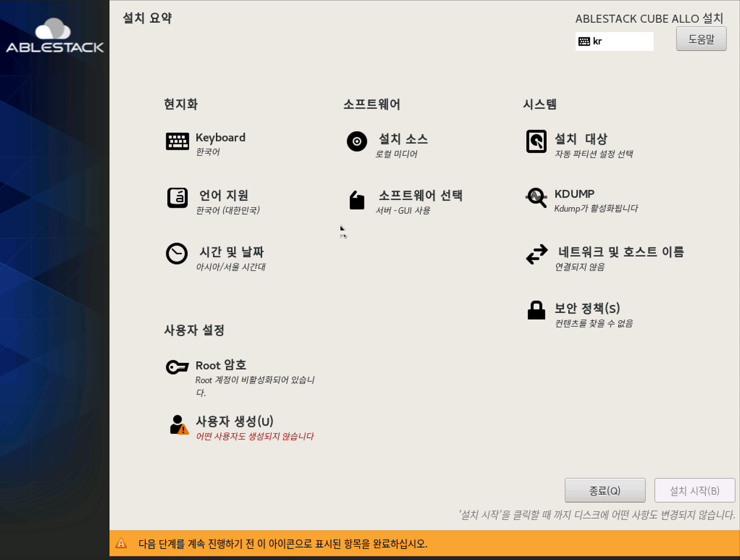Click the 시스템 section heading
Screen dimensions: 740x560
click(540, 104)
